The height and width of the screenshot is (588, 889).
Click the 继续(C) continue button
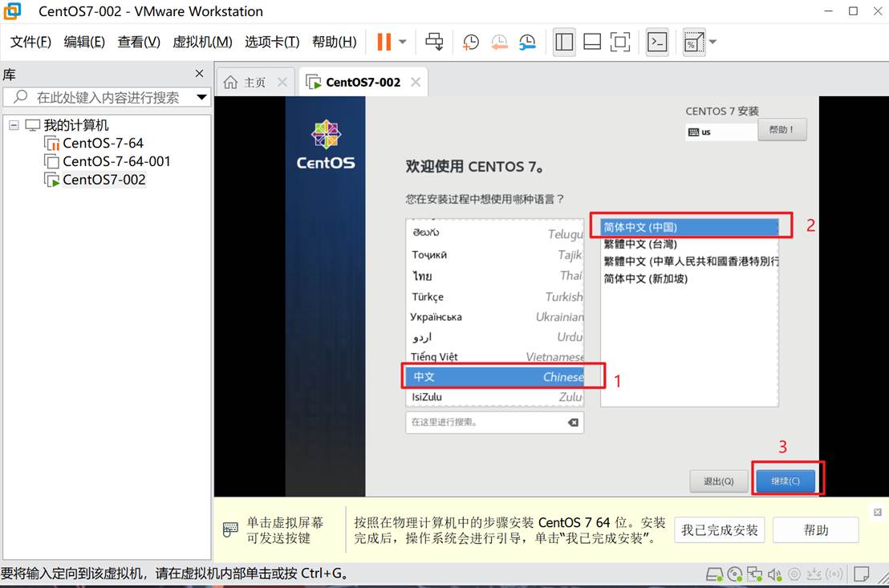(785, 481)
